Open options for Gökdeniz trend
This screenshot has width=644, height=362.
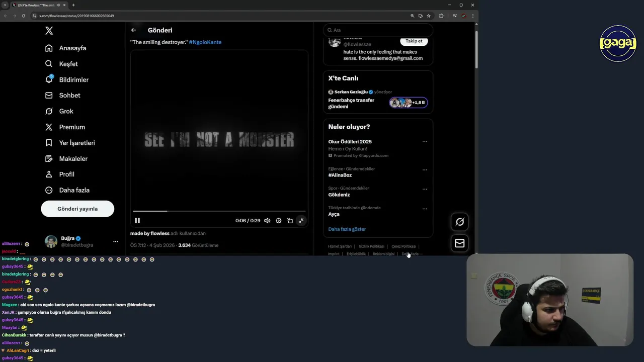[x=425, y=190]
